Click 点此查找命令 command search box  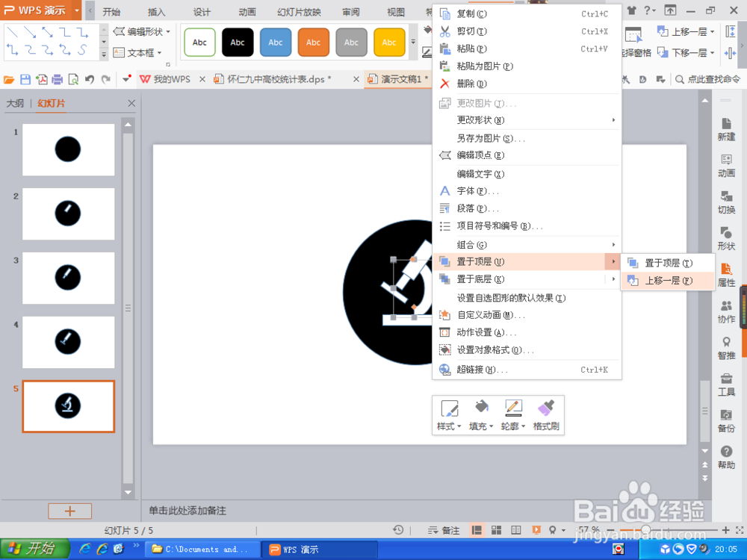[707, 80]
